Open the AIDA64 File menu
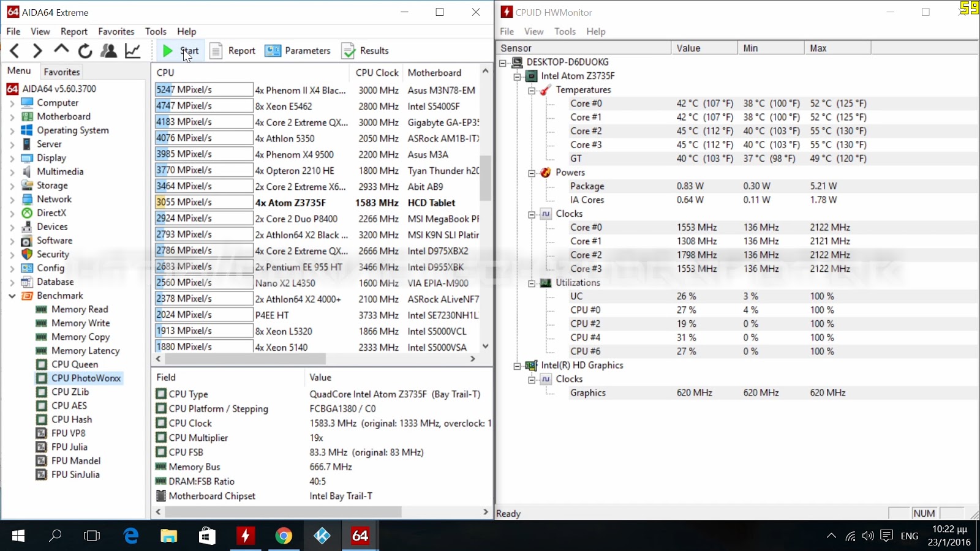This screenshot has height=551, width=980. tap(13, 31)
